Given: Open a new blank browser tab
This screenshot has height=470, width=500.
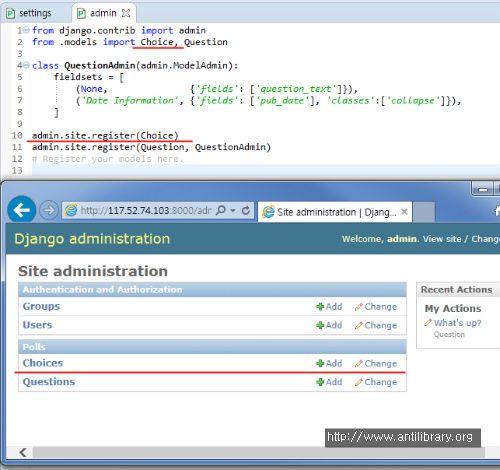Looking at the screenshot, I should coord(424,212).
